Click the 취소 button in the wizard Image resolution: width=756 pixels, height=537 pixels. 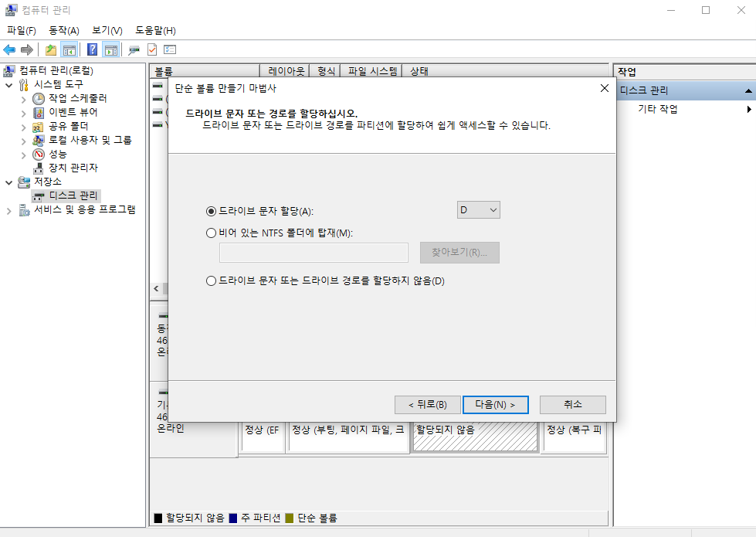(x=573, y=405)
